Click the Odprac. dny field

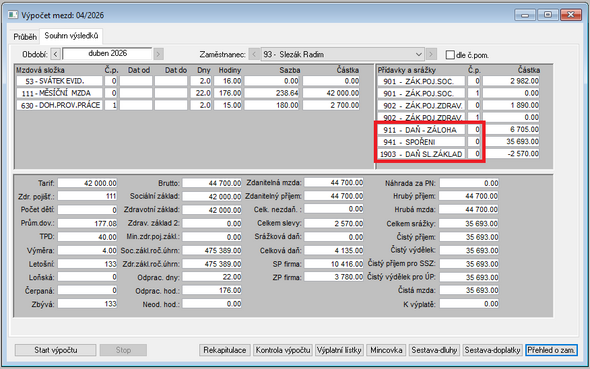coord(212,277)
